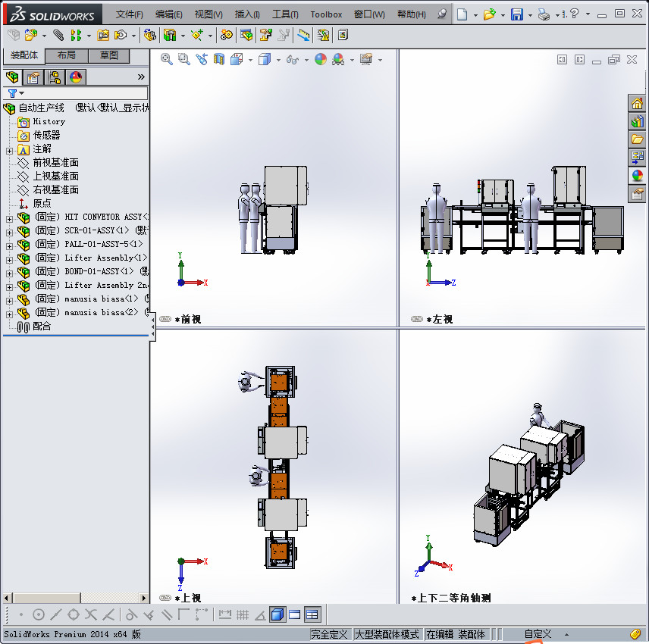Open the 插入(I) menu
Image resolution: width=649 pixels, height=644 pixels.
point(247,14)
